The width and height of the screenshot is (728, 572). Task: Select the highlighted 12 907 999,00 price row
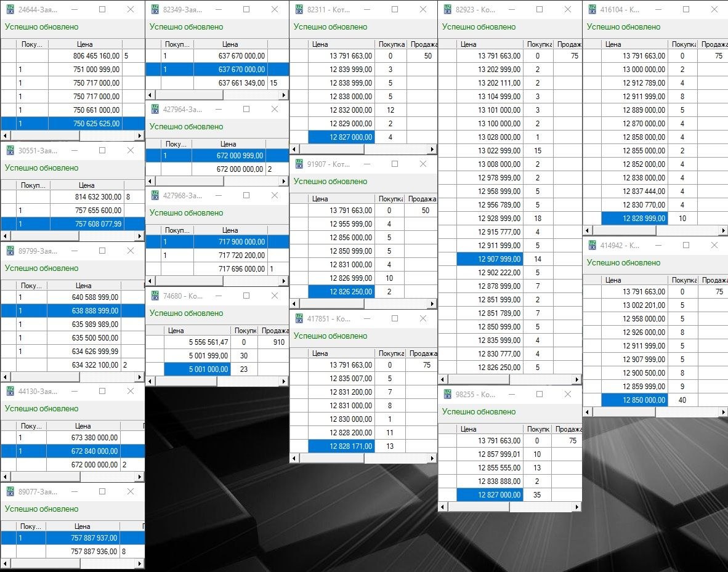490,259
